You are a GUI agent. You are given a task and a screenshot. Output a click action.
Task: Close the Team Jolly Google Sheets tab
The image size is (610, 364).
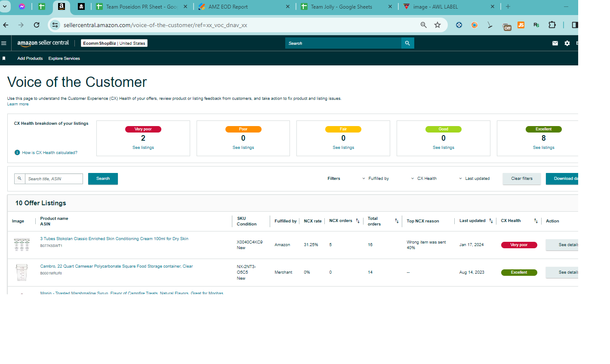(390, 7)
